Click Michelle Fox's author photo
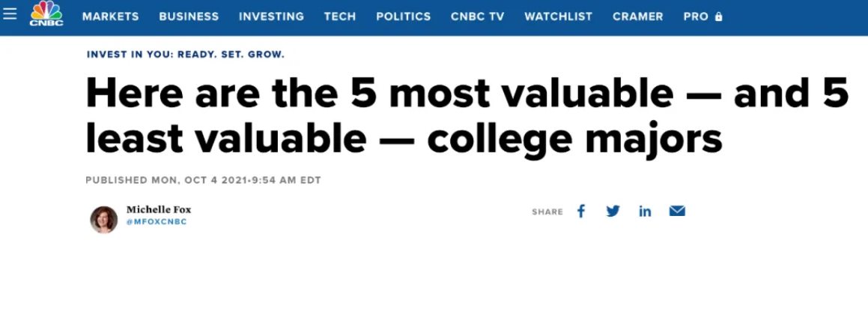The width and height of the screenshot is (868, 336). [104, 219]
